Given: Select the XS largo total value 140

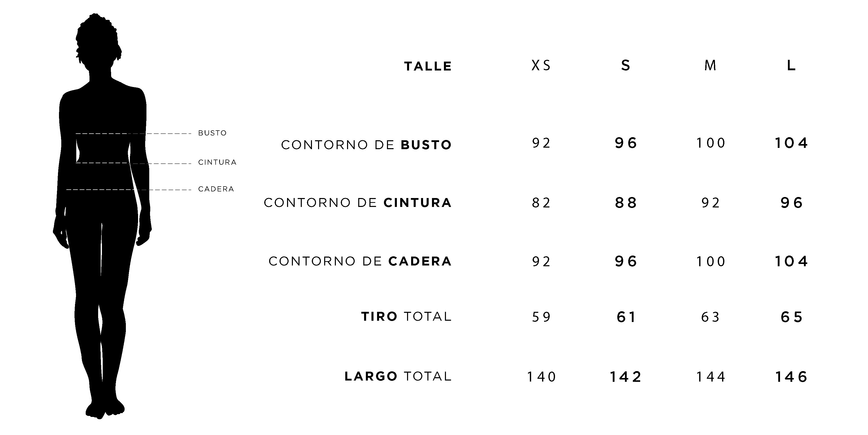Looking at the screenshot, I should tap(541, 377).
